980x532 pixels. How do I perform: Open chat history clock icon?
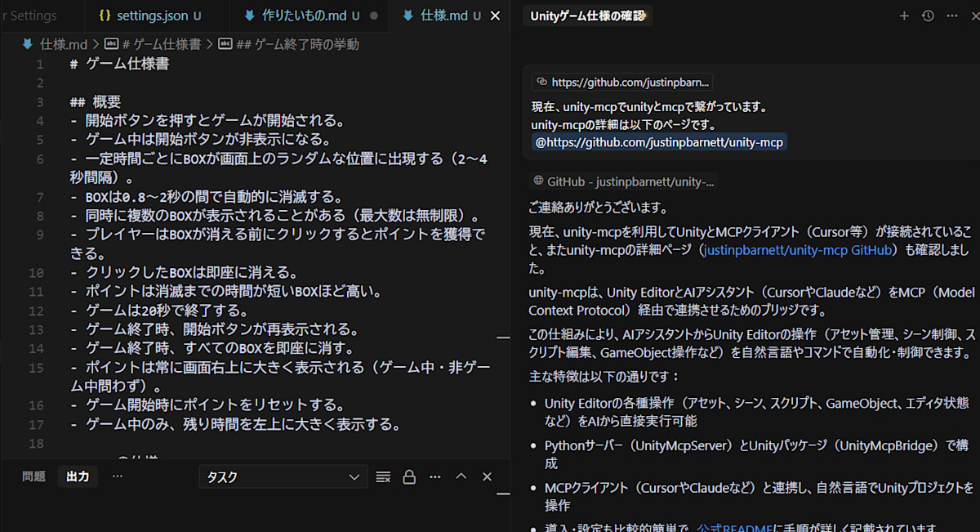tap(928, 16)
